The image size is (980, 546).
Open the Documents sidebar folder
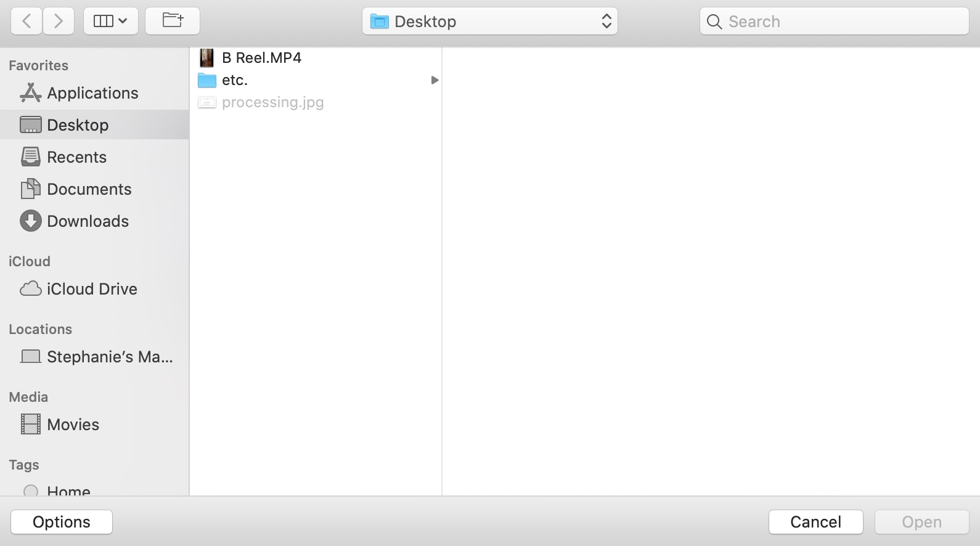89,189
